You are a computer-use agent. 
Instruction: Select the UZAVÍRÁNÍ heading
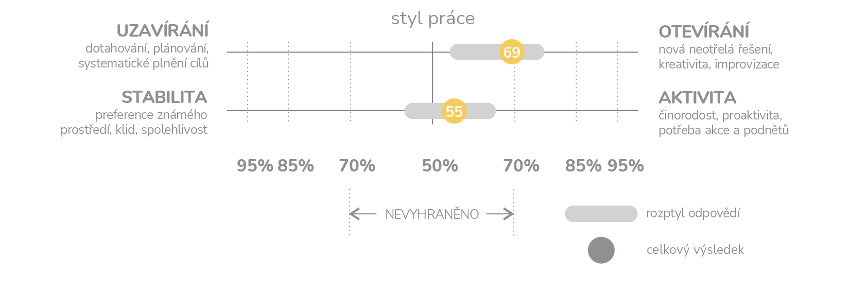(163, 31)
